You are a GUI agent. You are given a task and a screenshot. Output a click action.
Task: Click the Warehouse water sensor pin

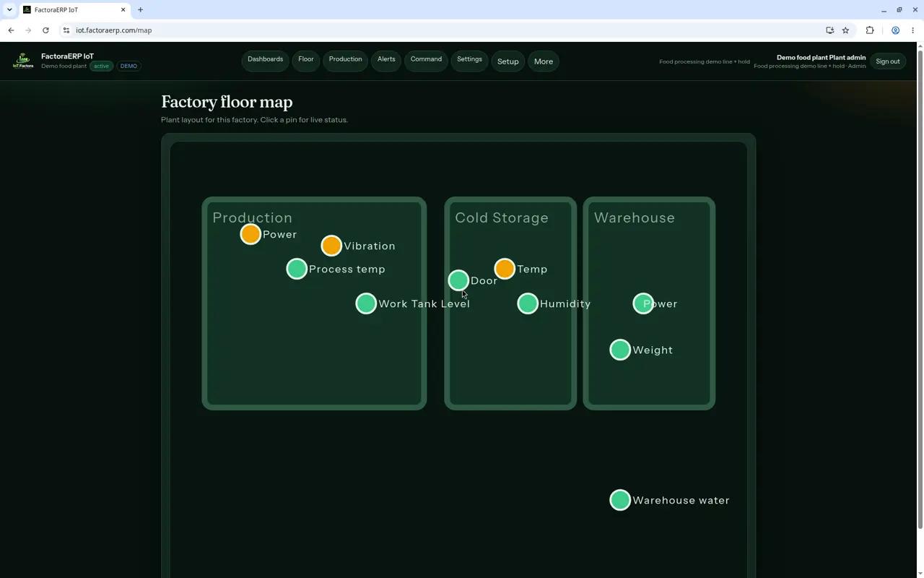(620, 500)
